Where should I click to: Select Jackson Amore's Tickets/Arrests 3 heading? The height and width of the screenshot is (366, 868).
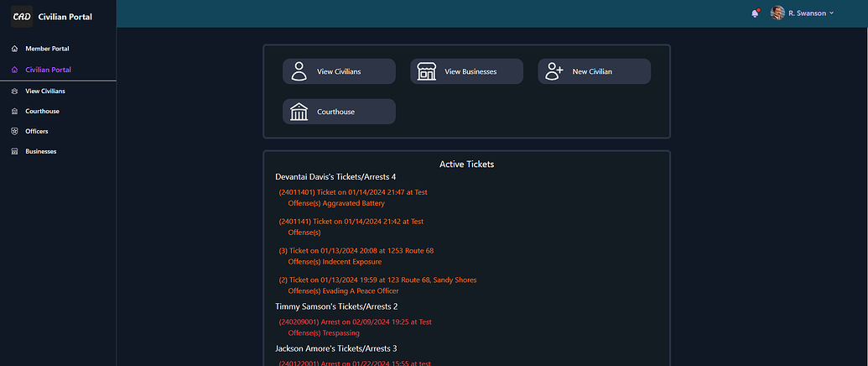pyautogui.click(x=336, y=348)
